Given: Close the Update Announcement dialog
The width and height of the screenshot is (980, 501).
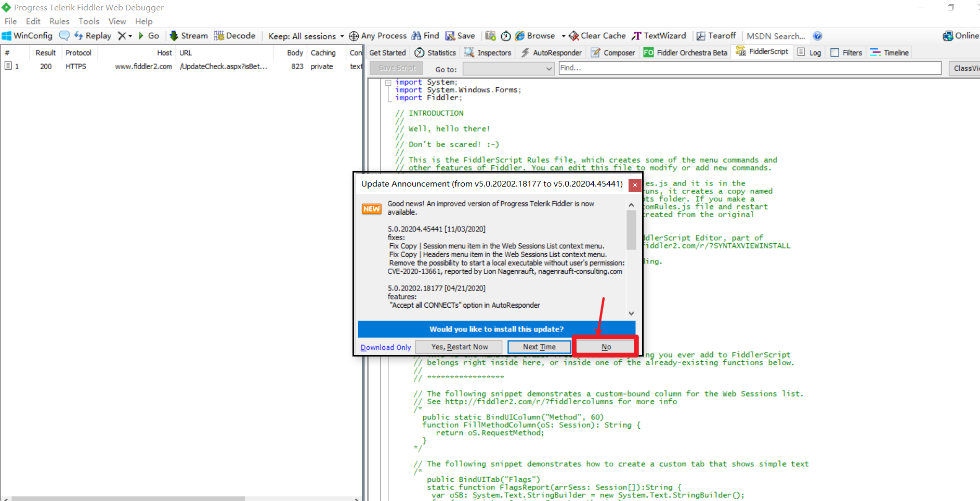Looking at the screenshot, I should 635,184.
